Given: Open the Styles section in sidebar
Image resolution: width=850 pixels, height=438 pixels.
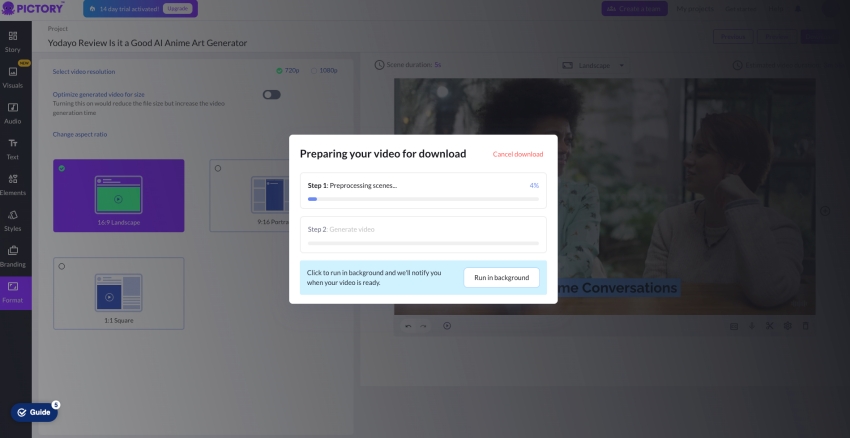Looking at the screenshot, I should coord(13,221).
